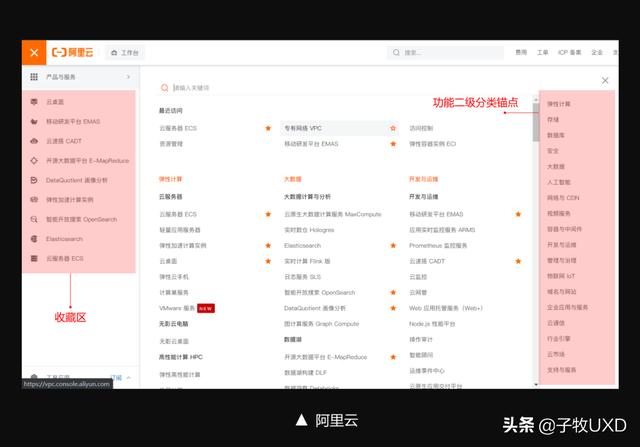
Task: Toggle star beside 弹性加速计算实例 in list
Action: click(268, 245)
